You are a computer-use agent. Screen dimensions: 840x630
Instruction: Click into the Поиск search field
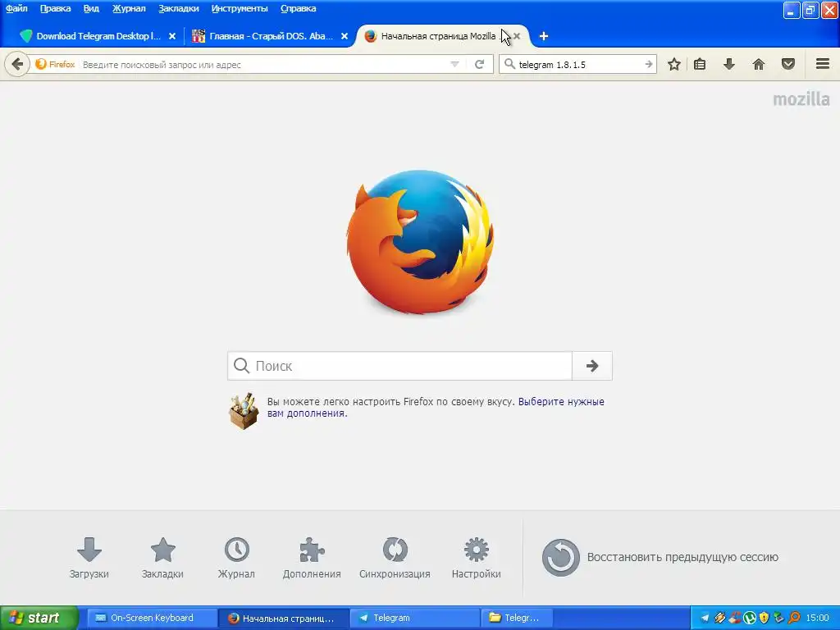tap(400, 366)
